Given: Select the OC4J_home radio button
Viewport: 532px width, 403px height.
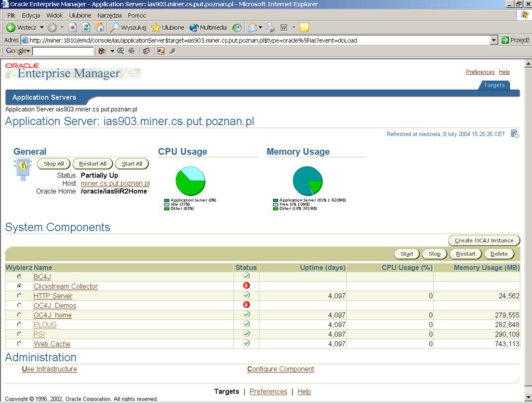Looking at the screenshot, I should point(19,315).
